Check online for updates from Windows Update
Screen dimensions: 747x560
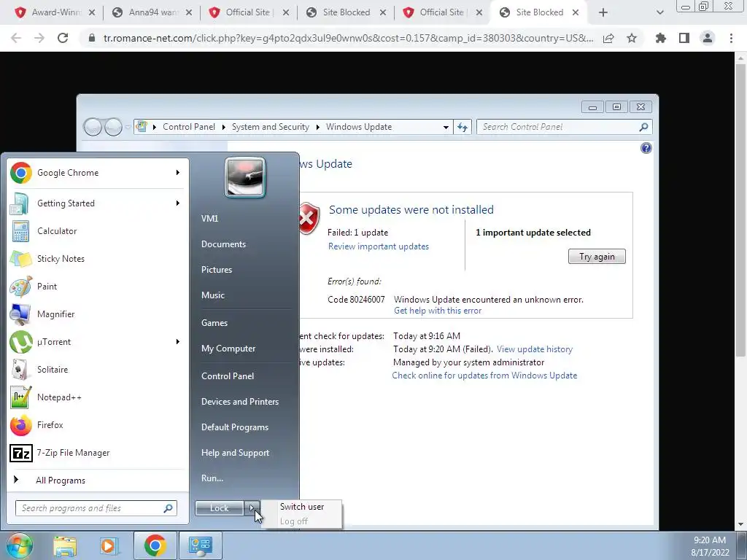click(484, 376)
